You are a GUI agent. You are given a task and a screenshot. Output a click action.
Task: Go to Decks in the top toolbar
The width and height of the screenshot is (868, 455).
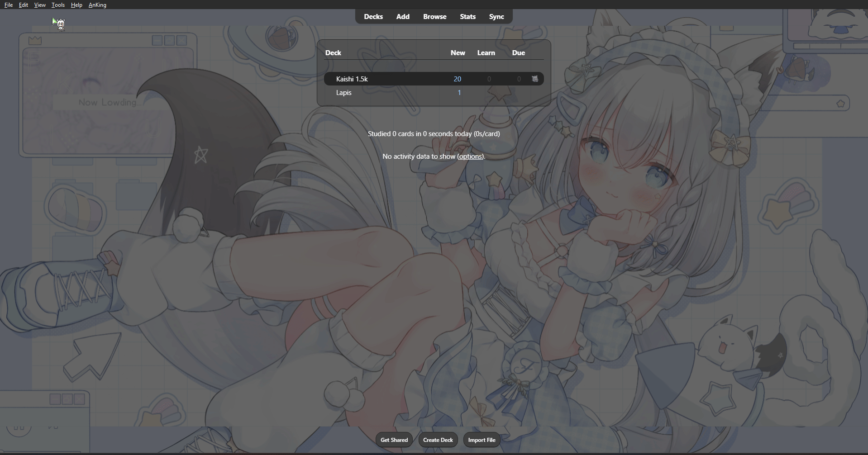(x=373, y=17)
